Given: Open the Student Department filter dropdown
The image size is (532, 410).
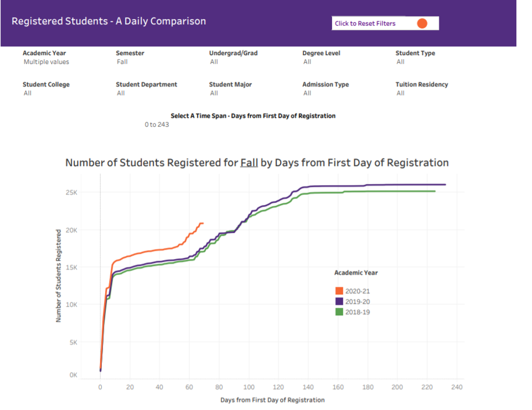Looking at the screenshot, I should click(121, 93).
